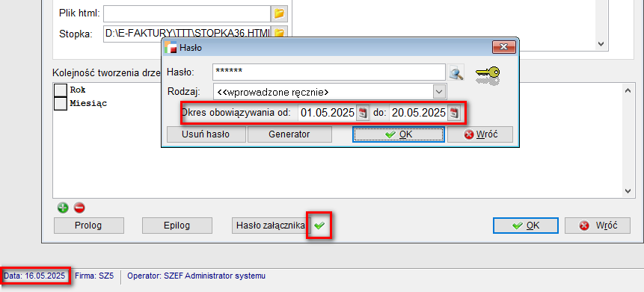Click green checkmark beside Hasło załącznika
This screenshot has width=644, height=292.
pos(319,225)
